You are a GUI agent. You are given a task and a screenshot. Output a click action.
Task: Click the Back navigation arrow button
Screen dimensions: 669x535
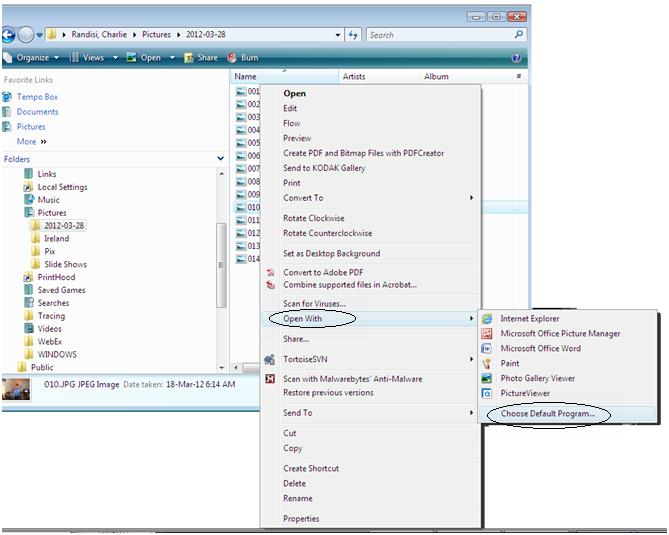(x=10, y=35)
